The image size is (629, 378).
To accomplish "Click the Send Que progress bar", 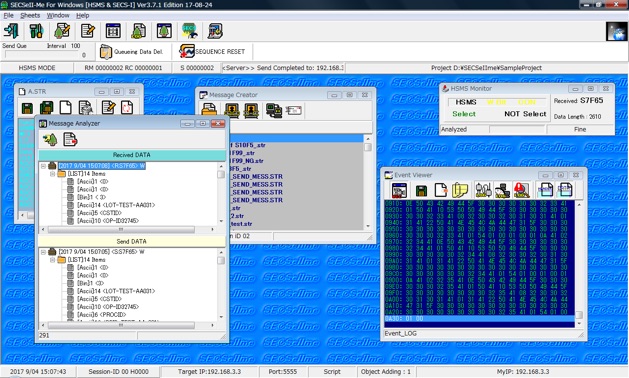I will pos(42,55).
